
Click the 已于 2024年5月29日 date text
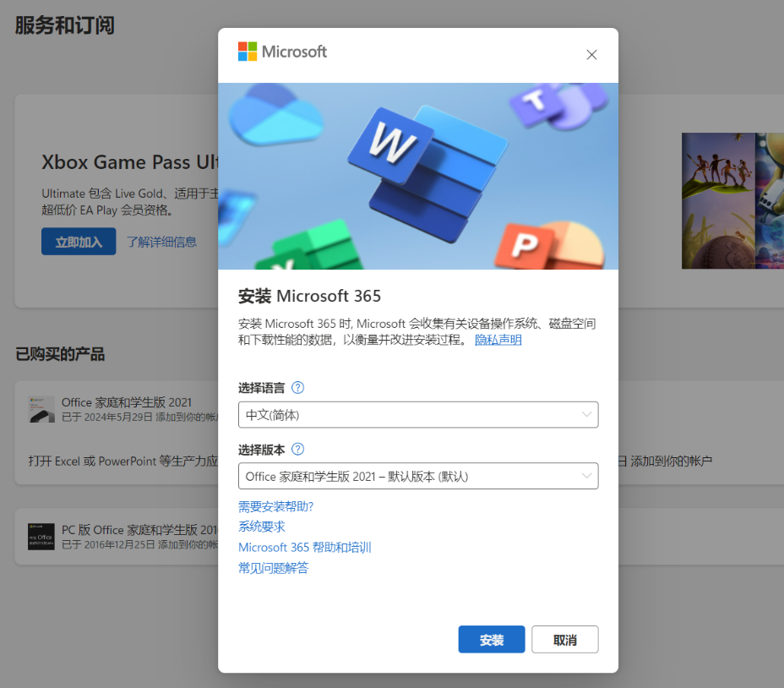139,417
